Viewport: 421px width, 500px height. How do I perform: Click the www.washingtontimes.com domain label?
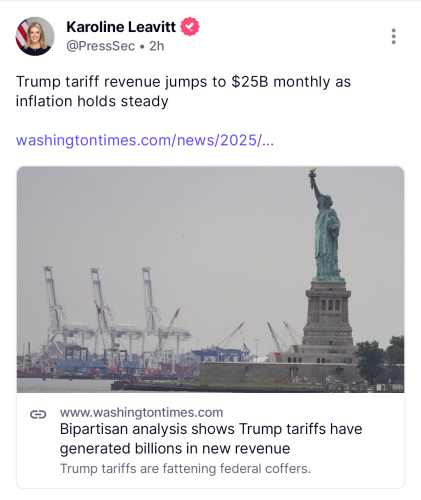(x=141, y=412)
